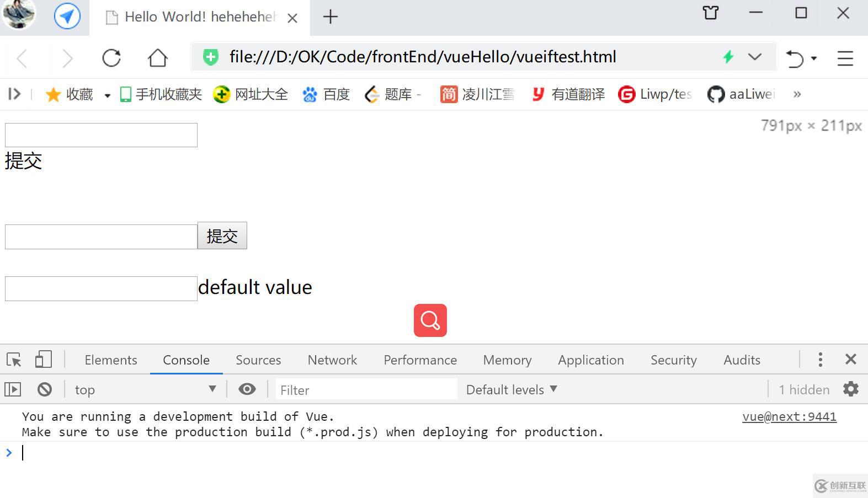
Task: Open the 手机收藏夹 bookmark
Action: tap(161, 94)
